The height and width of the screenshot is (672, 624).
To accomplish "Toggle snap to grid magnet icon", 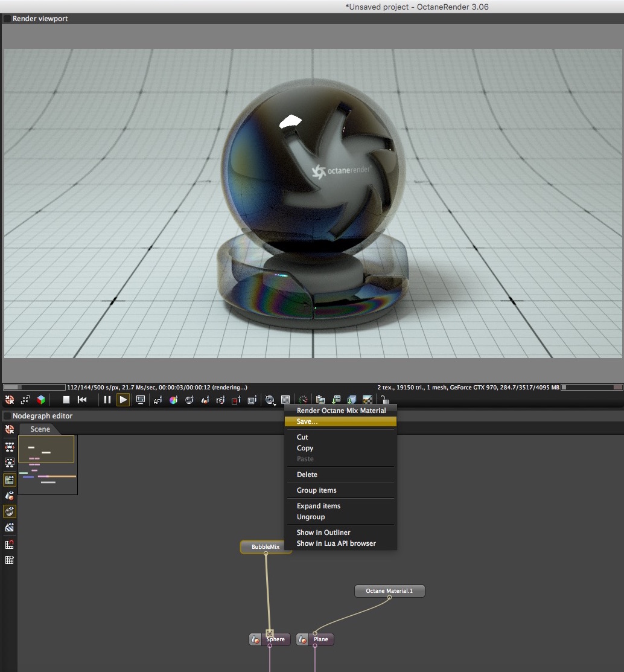I will pyautogui.click(x=10, y=545).
